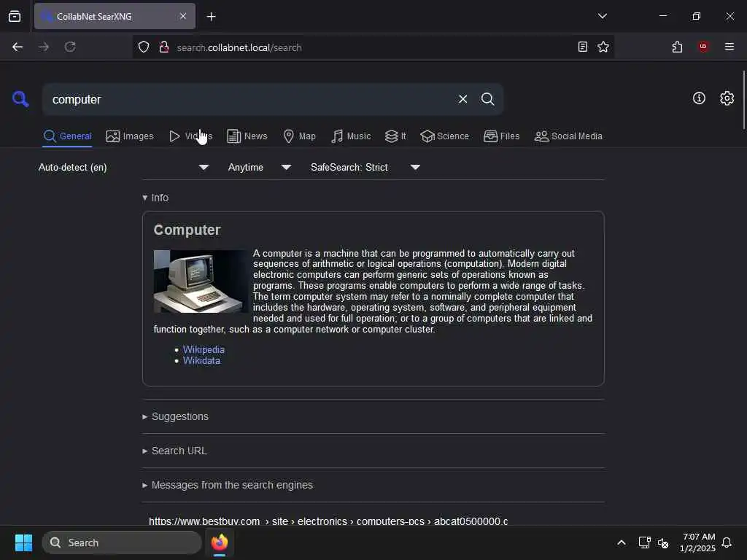Expand Messages from the search engines
The image size is (747, 560).
[x=228, y=485]
